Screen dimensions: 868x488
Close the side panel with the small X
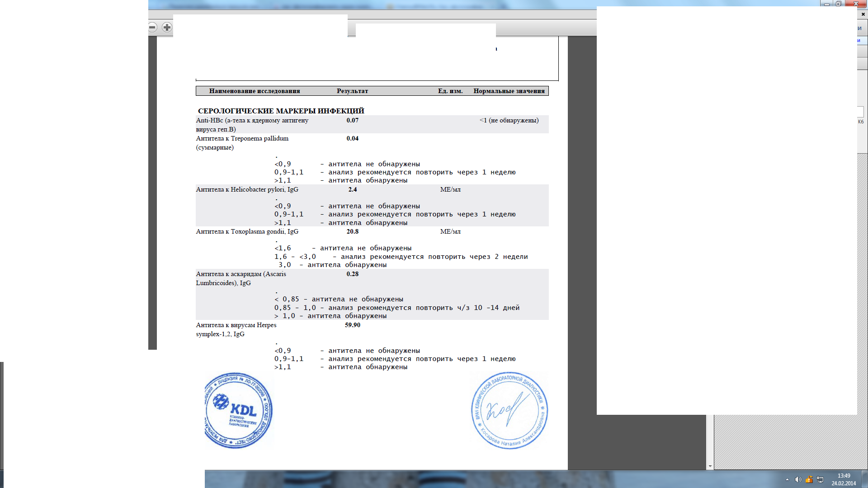(863, 14)
